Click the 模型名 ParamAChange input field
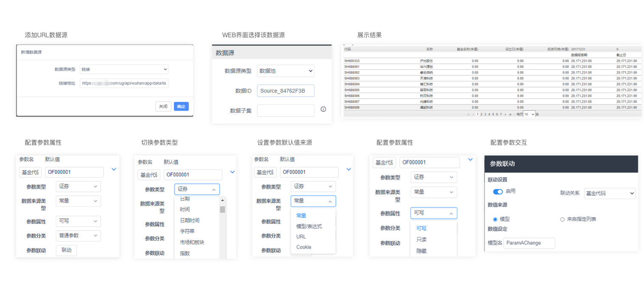The height and width of the screenshot is (294, 644). [529, 243]
